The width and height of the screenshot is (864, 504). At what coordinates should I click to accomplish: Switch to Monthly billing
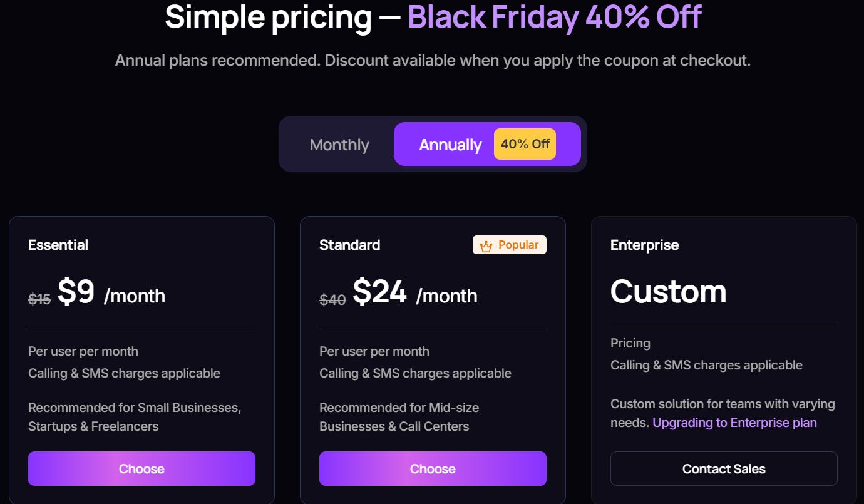pos(339,144)
